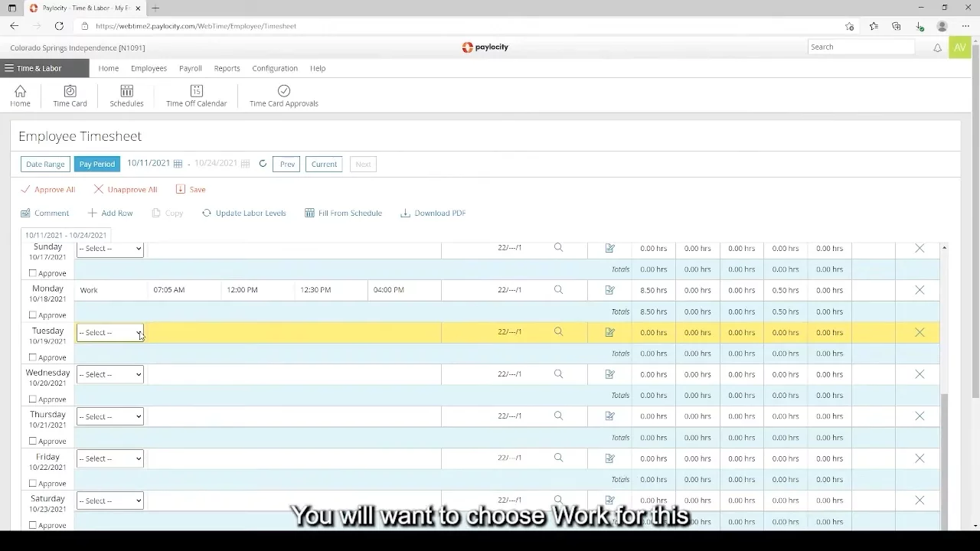The width and height of the screenshot is (980, 551).
Task: Tick the Approve checkbox for Tuesday 10/19/2021
Action: pyautogui.click(x=33, y=357)
